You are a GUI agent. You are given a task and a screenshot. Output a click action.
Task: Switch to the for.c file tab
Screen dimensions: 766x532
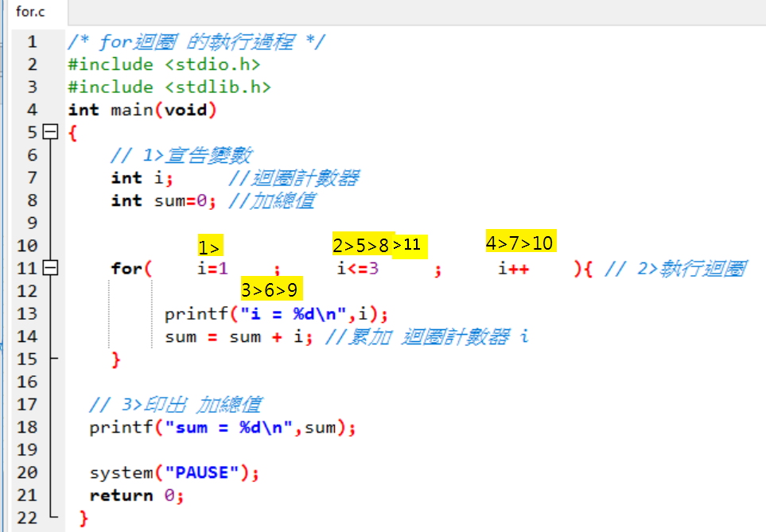click(30, 11)
